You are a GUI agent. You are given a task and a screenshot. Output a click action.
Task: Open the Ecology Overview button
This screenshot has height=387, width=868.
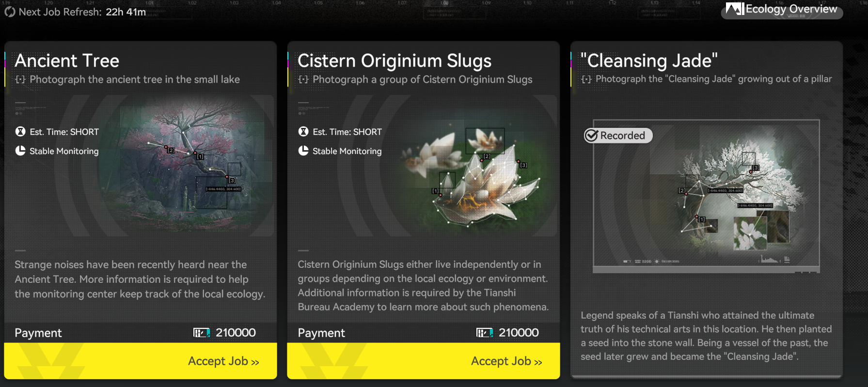pos(782,10)
